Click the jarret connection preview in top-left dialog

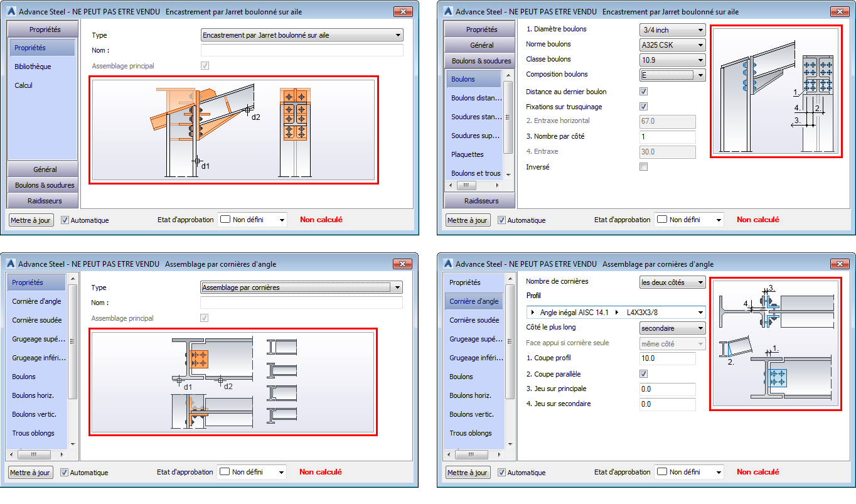click(x=233, y=130)
